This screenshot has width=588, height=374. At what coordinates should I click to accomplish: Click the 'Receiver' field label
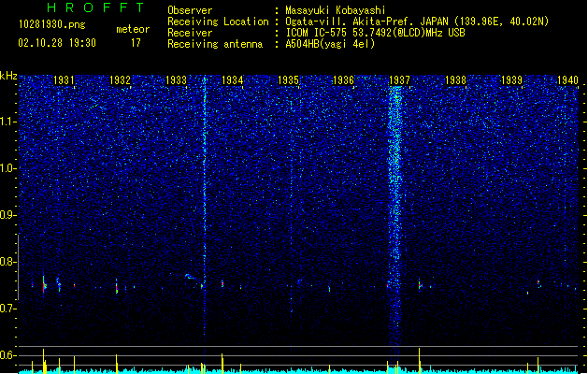pyautogui.click(x=190, y=33)
